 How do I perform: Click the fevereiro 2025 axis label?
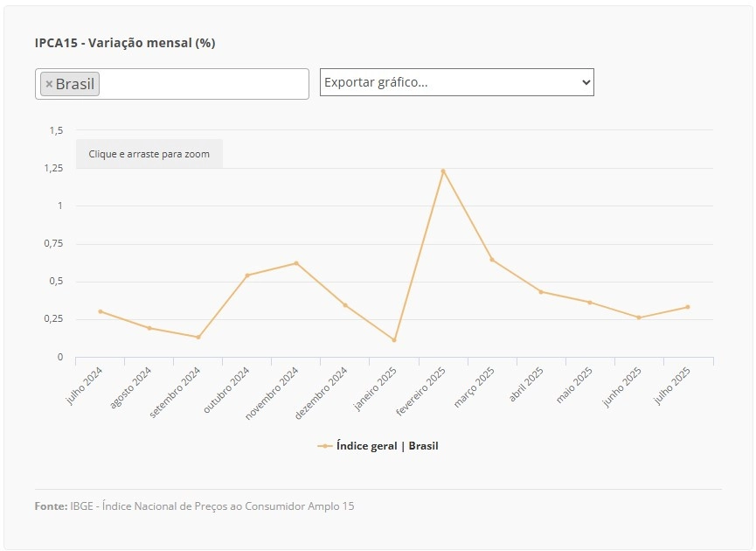[x=421, y=391]
